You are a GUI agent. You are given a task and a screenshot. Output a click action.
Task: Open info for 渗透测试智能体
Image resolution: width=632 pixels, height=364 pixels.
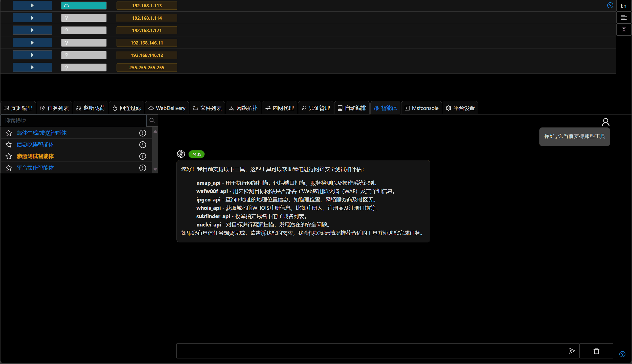point(143,156)
